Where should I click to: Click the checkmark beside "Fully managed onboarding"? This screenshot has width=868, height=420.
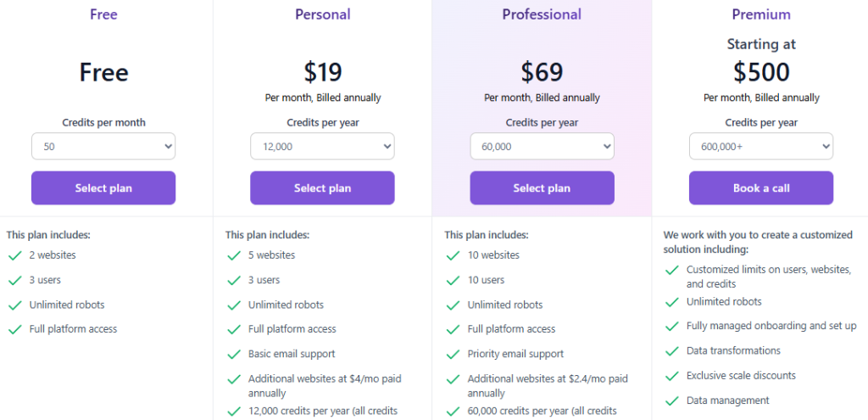(671, 327)
